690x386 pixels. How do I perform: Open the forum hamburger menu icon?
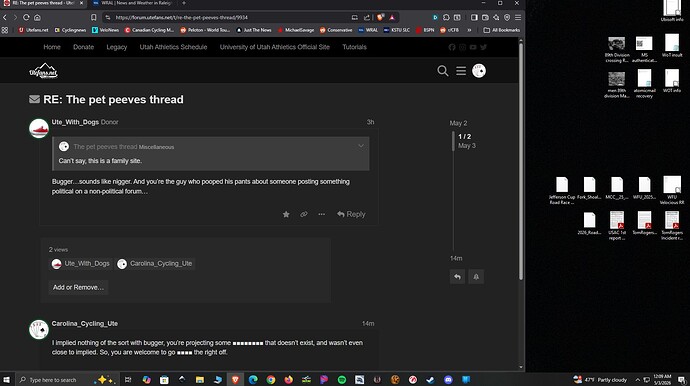[x=461, y=71]
